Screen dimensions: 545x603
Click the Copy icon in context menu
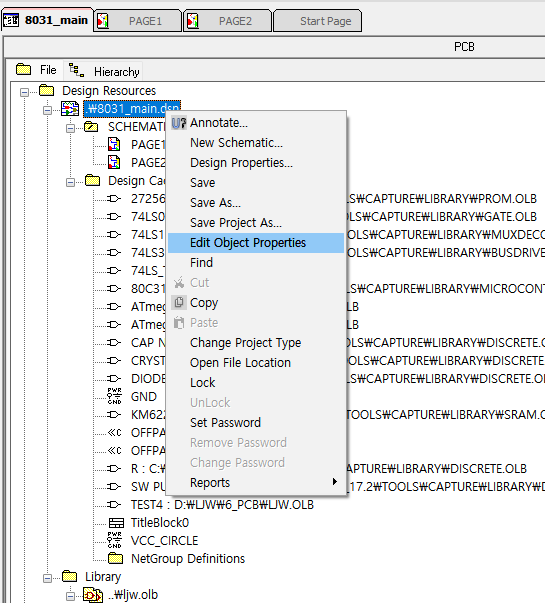click(179, 303)
